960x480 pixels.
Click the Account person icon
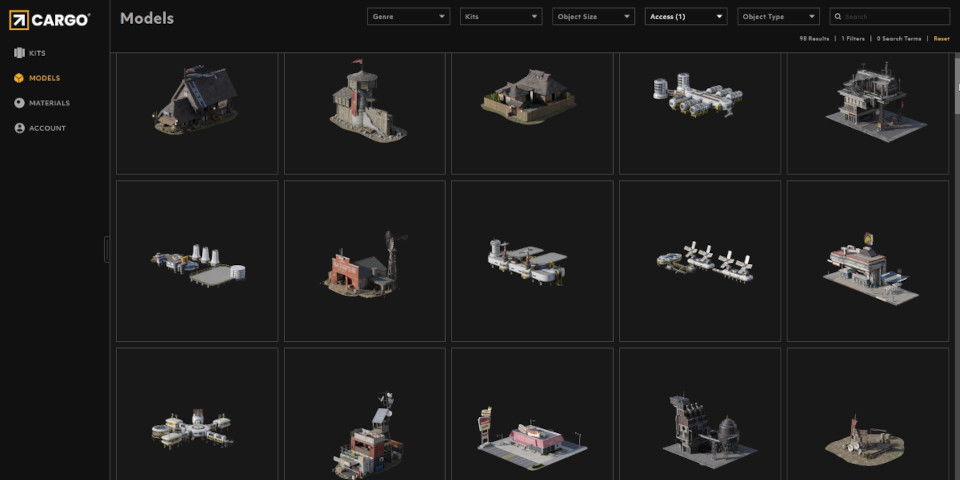[x=19, y=128]
